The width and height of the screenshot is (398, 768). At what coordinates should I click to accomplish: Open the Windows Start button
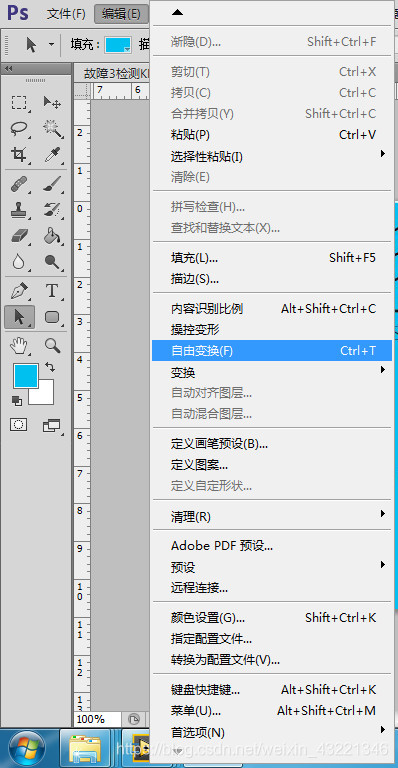27,748
